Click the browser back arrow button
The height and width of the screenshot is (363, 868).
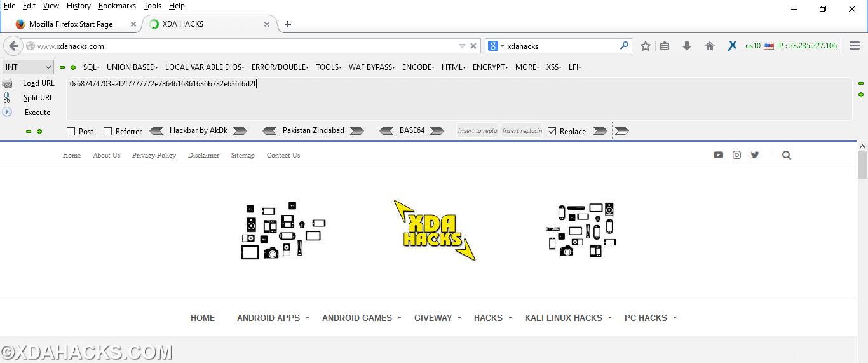[x=13, y=46]
